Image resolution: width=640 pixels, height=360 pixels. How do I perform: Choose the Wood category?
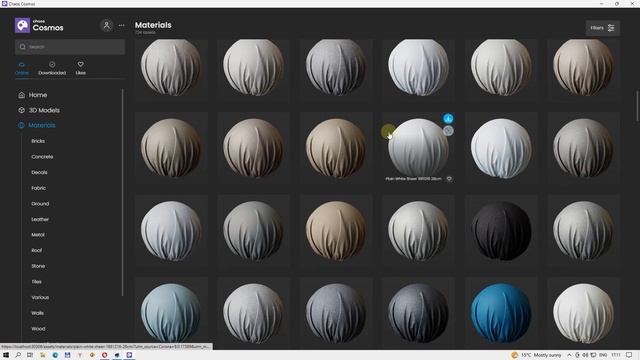click(38, 329)
